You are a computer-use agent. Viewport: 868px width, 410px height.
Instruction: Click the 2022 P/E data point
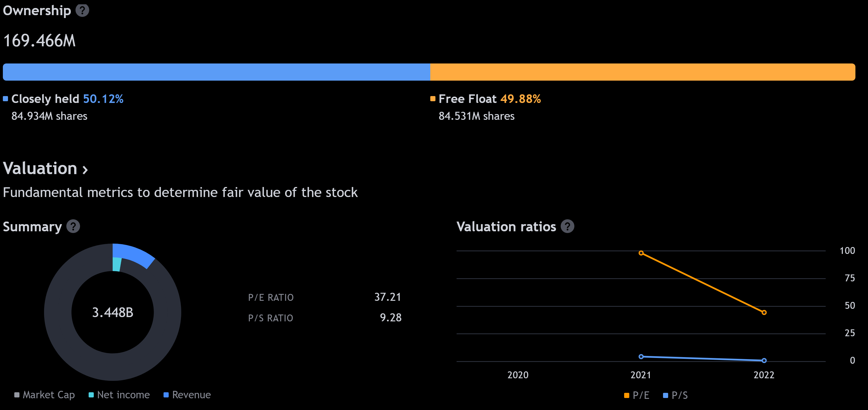pyautogui.click(x=764, y=313)
